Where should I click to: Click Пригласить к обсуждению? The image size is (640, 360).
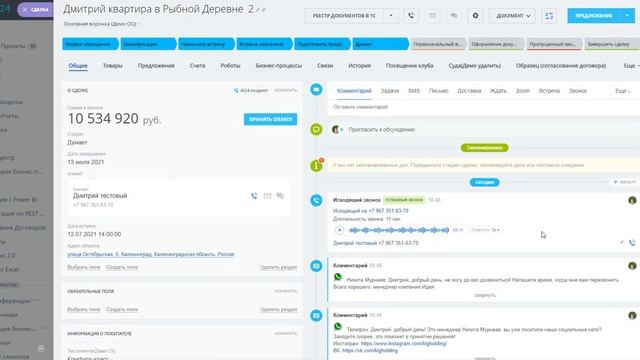tap(382, 129)
